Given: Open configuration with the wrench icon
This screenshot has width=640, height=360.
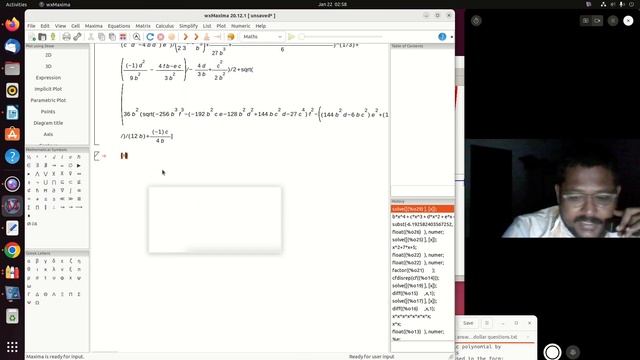Looking at the screenshot, I should tap(77, 37).
